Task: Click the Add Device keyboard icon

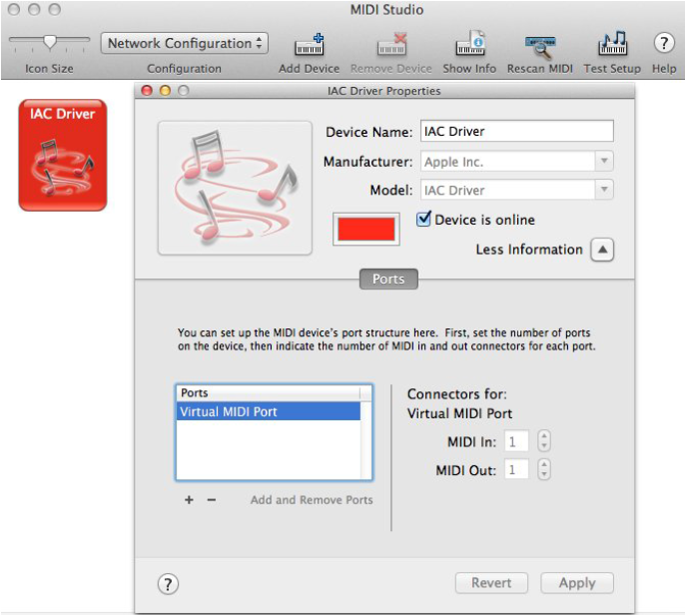Action: tap(310, 44)
